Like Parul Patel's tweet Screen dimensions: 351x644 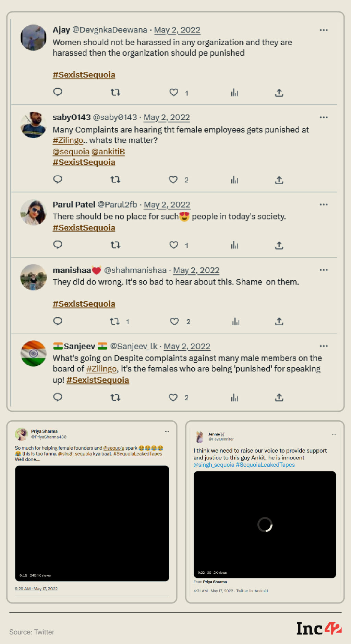174,245
